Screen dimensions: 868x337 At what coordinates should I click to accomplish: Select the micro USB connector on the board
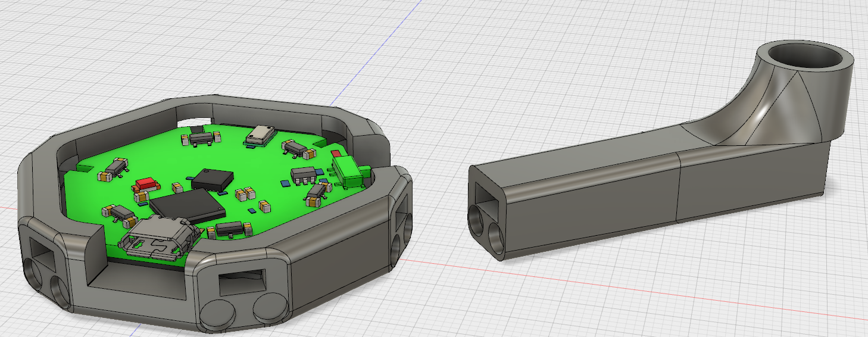pos(160,238)
